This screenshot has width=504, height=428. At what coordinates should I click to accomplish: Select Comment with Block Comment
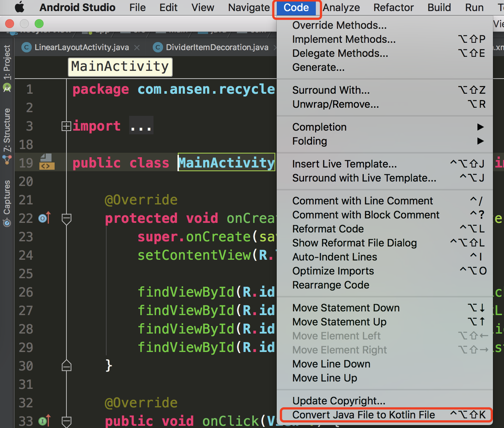coord(385,215)
